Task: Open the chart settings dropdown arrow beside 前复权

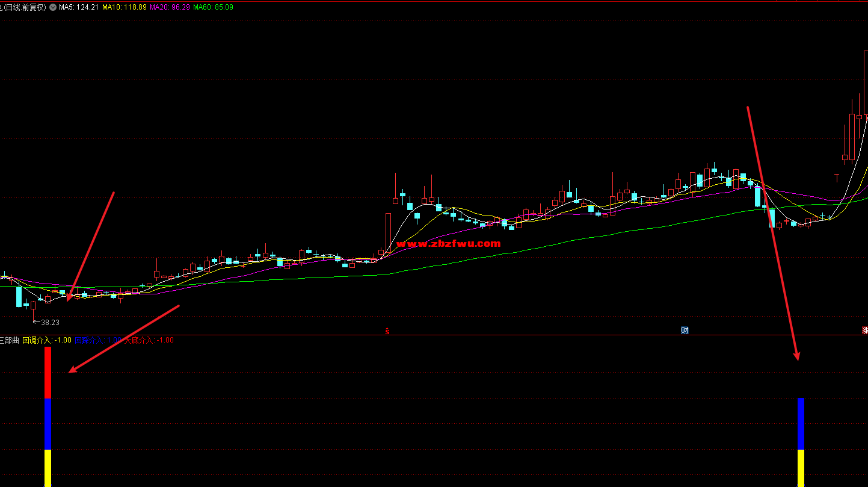Action: click(x=53, y=7)
